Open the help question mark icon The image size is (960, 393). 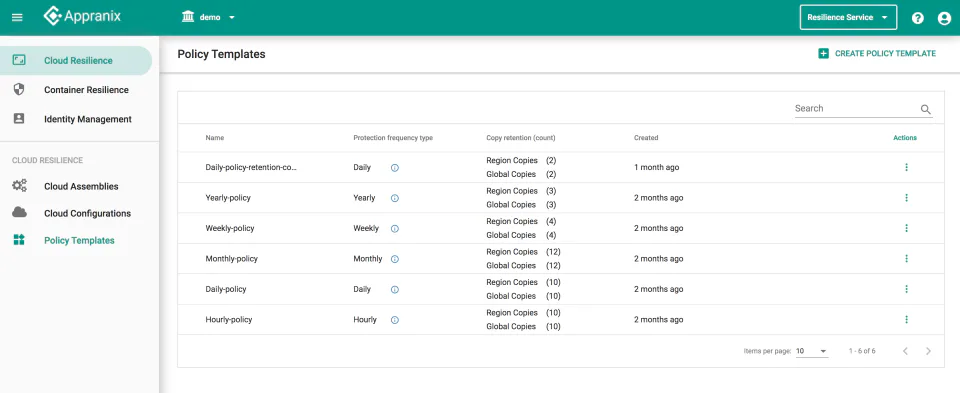tap(917, 18)
